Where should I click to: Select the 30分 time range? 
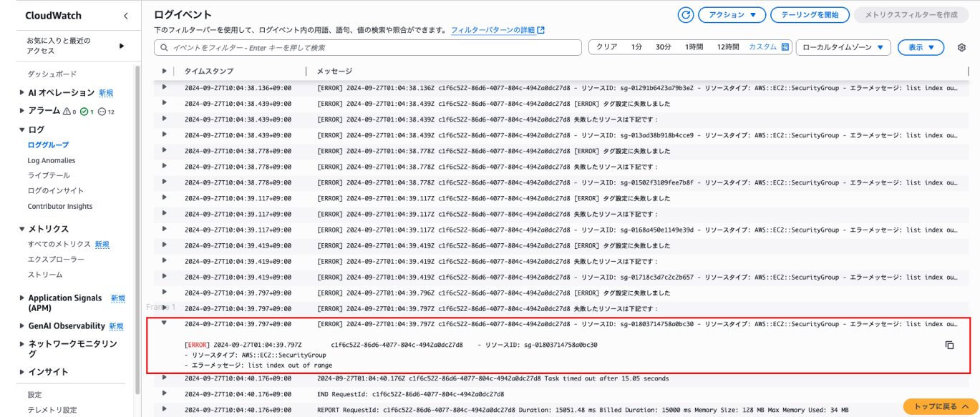point(663,47)
